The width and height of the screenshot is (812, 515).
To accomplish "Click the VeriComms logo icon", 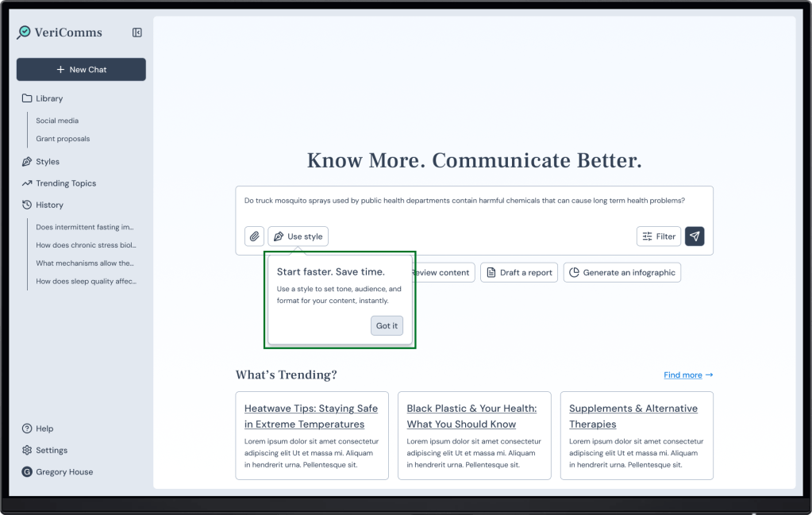I will 24,33.
